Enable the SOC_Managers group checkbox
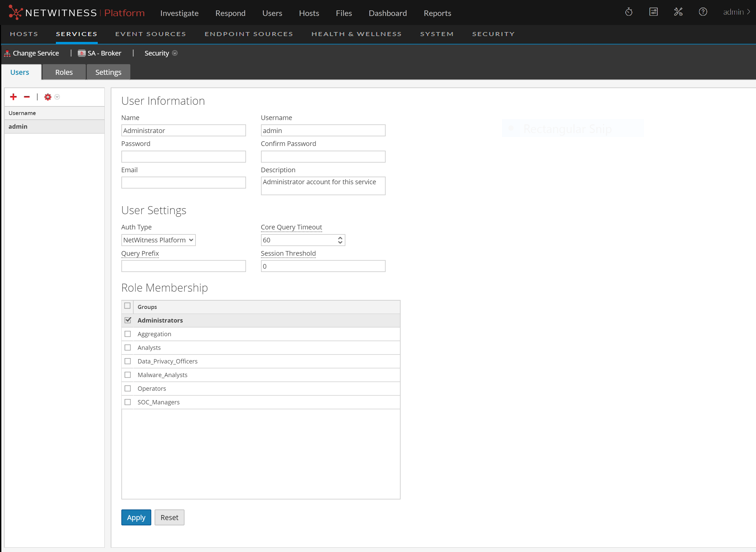 (128, 402)
